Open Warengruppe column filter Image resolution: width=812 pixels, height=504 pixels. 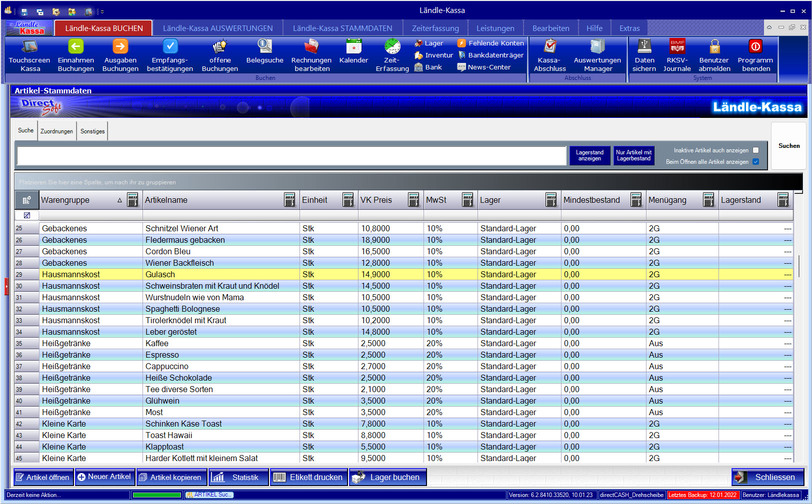tap(132, 200)
